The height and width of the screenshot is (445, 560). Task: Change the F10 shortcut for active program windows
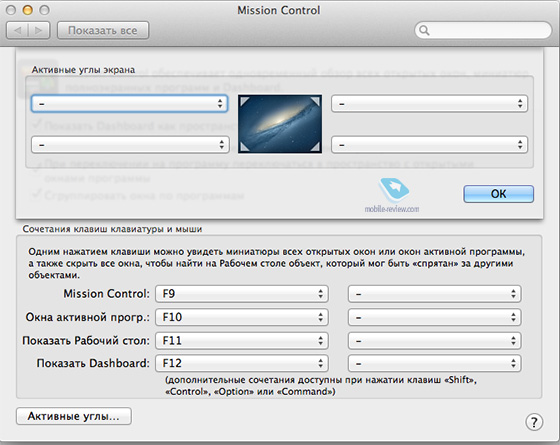(x=242, y=317)
